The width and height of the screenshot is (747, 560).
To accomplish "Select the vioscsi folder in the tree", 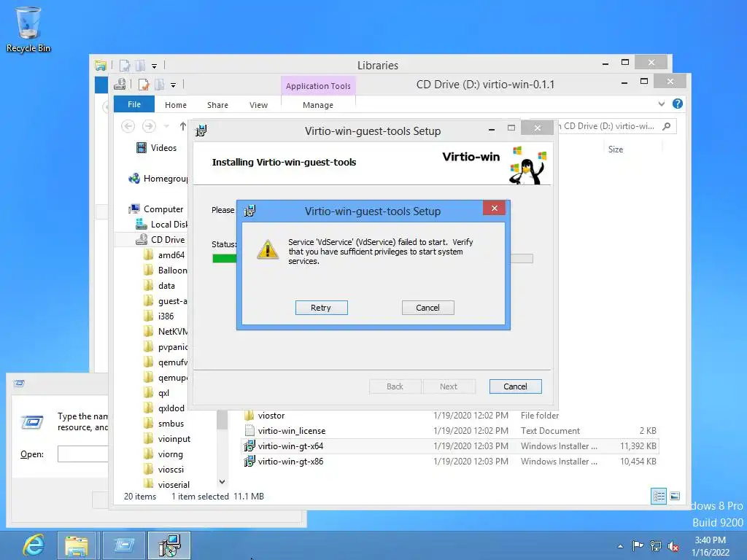I will (x=164, y=470).
